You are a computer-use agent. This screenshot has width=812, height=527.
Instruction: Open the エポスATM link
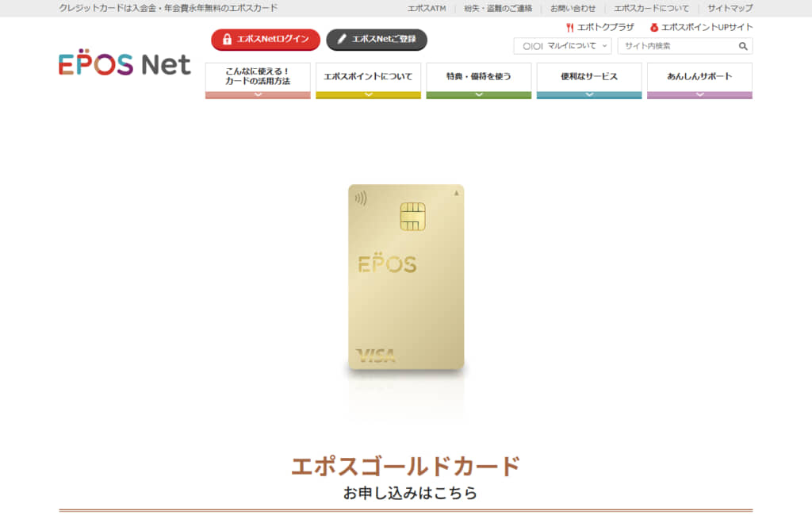[426, 8]
